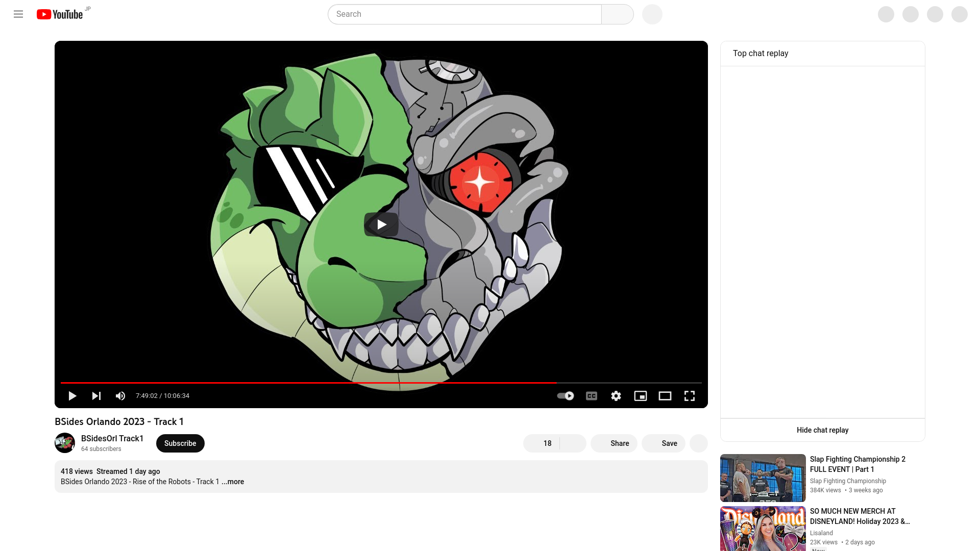Save video to a playlist

pos(664,443)
